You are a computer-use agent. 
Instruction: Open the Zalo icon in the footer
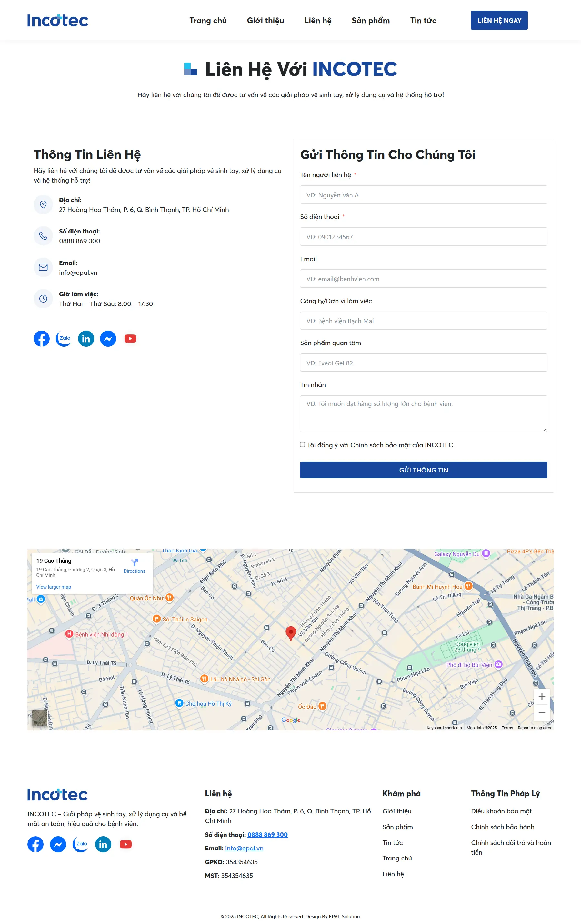pyautogui.click(x=81, y=844)
